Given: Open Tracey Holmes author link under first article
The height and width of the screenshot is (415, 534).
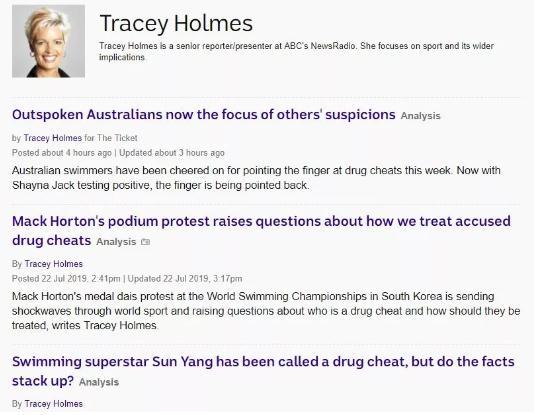Looking at the screenshot, I should [x=53, y=138].
